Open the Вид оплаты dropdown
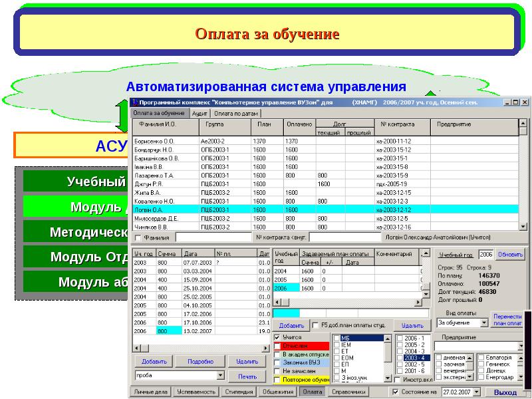The image size is (532, 399). (x=483, y=323)
